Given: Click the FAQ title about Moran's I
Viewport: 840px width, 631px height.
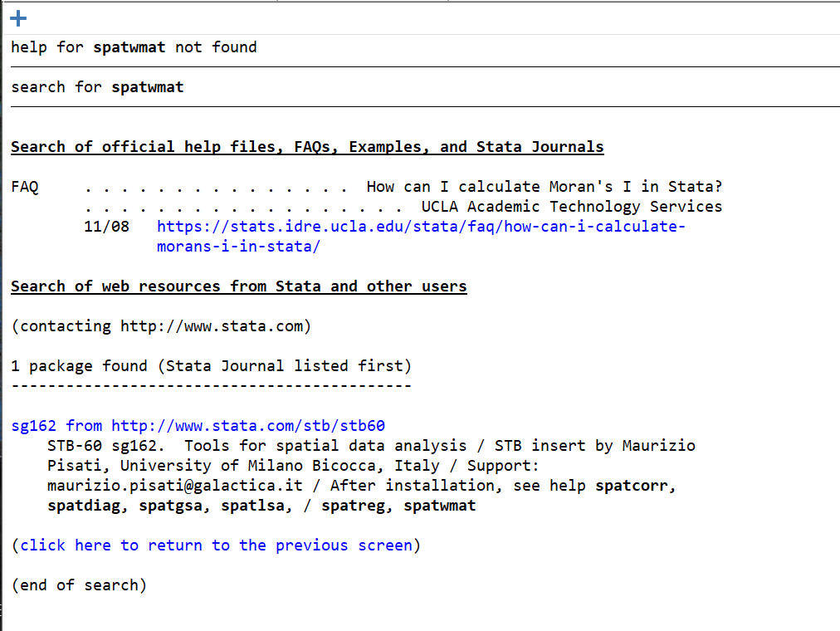Looking at the screenshot, I should pos(545,187).
